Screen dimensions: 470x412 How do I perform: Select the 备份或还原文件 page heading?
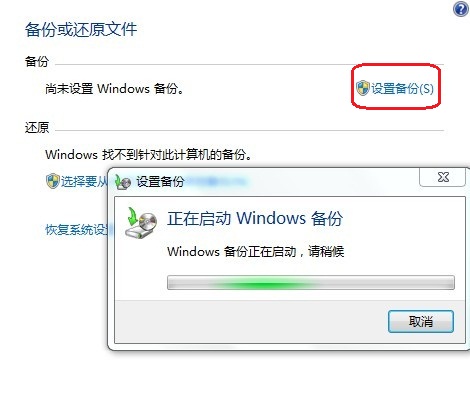81,29
